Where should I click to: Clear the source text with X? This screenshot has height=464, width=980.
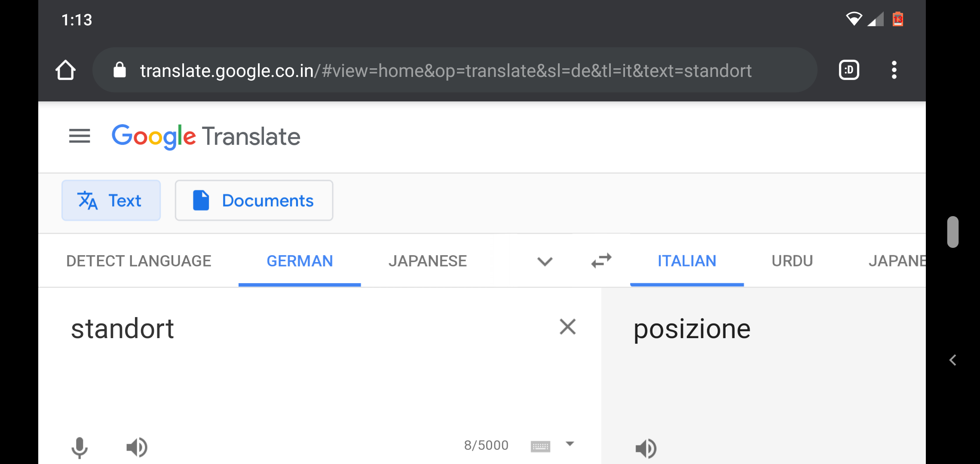click(567, 327)
